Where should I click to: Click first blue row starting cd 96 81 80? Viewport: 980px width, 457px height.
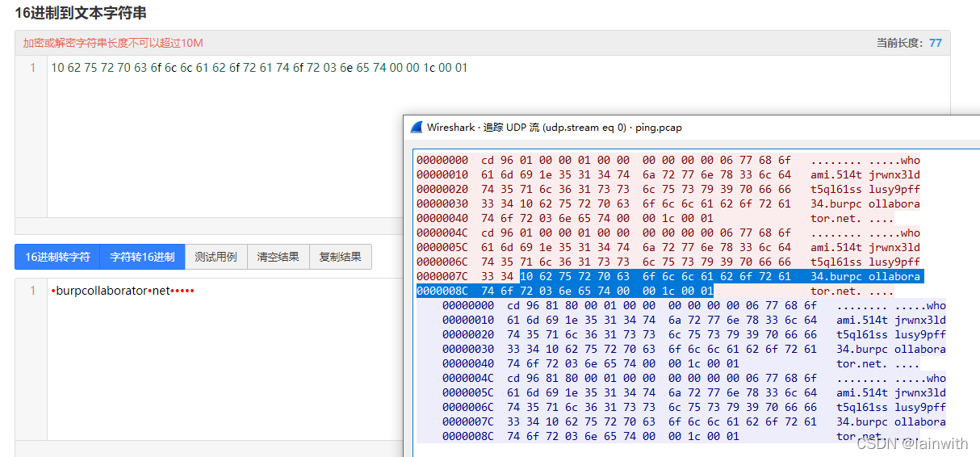click(x=694, y=305)
